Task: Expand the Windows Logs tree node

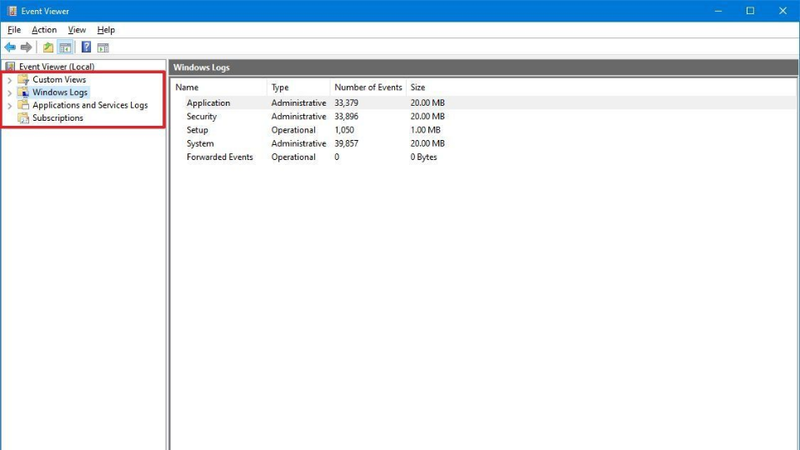Action: pyautogui.click(x=9, y=93)
